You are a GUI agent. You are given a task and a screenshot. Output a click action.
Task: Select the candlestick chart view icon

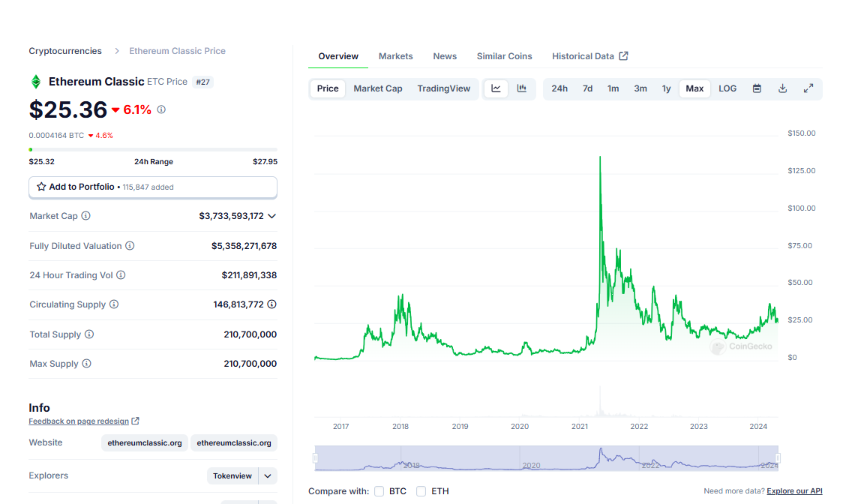coord(522,88)
